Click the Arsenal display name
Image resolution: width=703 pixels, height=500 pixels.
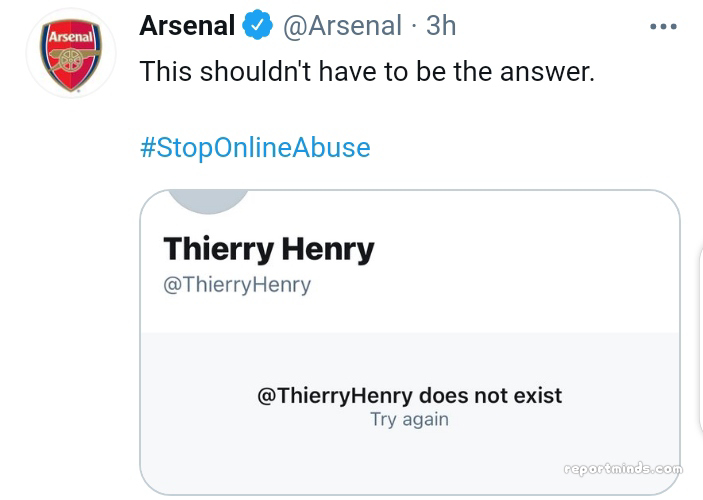[187, 26]
